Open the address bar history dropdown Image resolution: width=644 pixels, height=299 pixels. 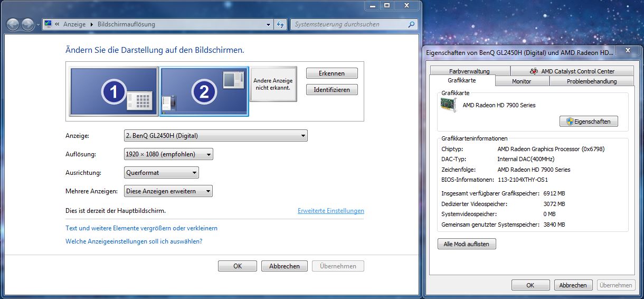point(268,24)
